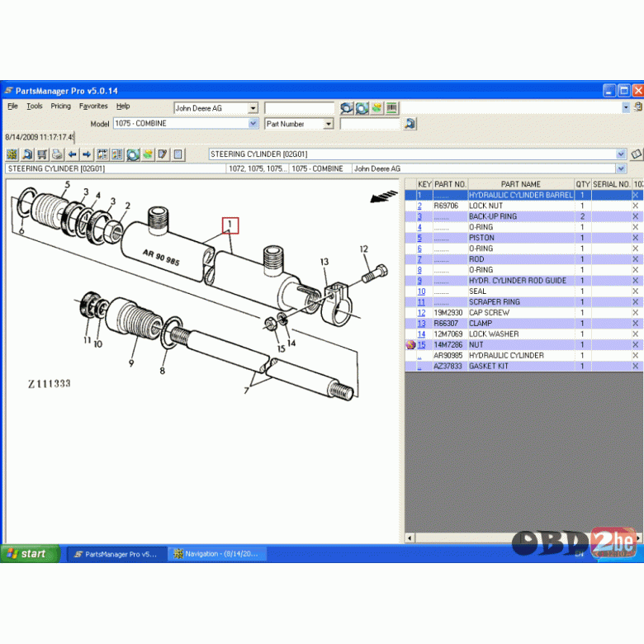This screenshot has width=644, height=644.
Task: Click callout 12 in the diagram
Action: [x=364, y=249]
